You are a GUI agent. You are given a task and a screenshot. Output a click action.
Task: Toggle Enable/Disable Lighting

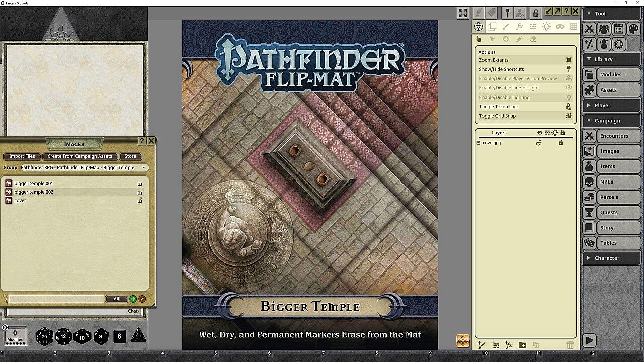point(525,97)
